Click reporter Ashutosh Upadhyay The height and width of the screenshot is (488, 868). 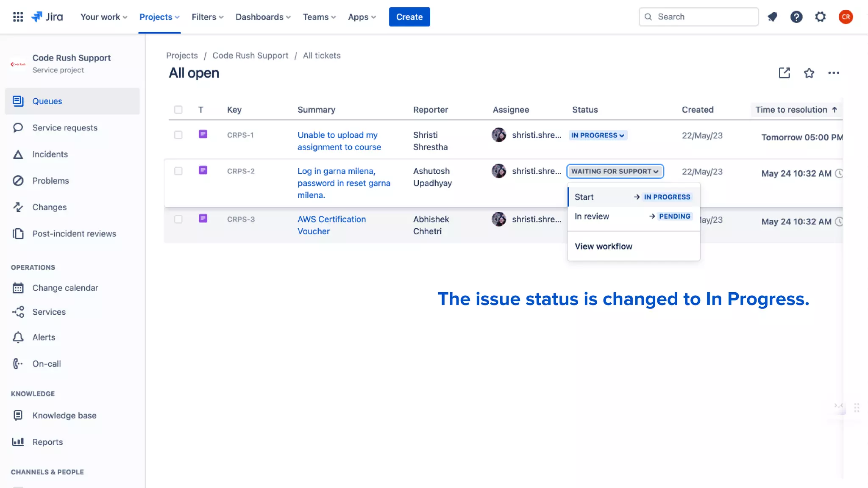[x=432, y=177]
